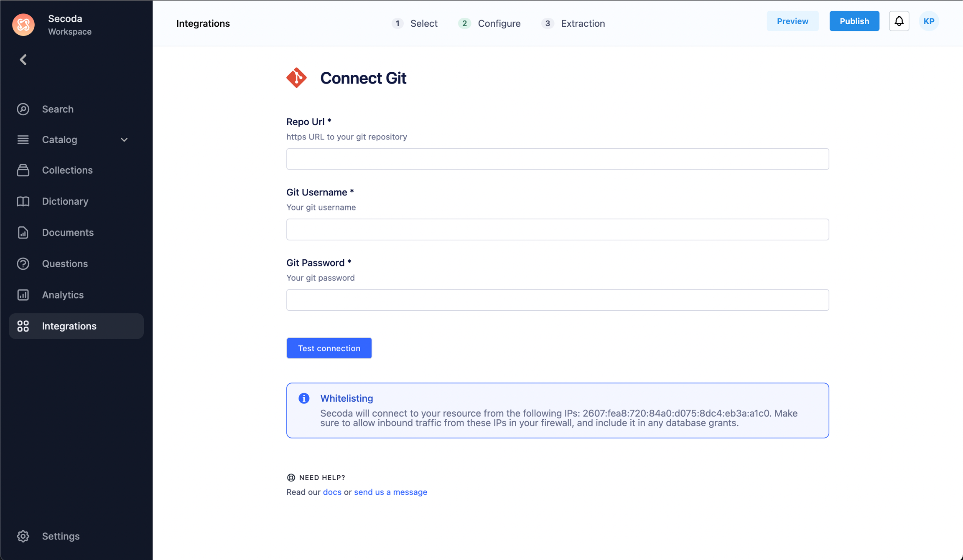Click the Secoda workspace logo icon

(23, 25)
